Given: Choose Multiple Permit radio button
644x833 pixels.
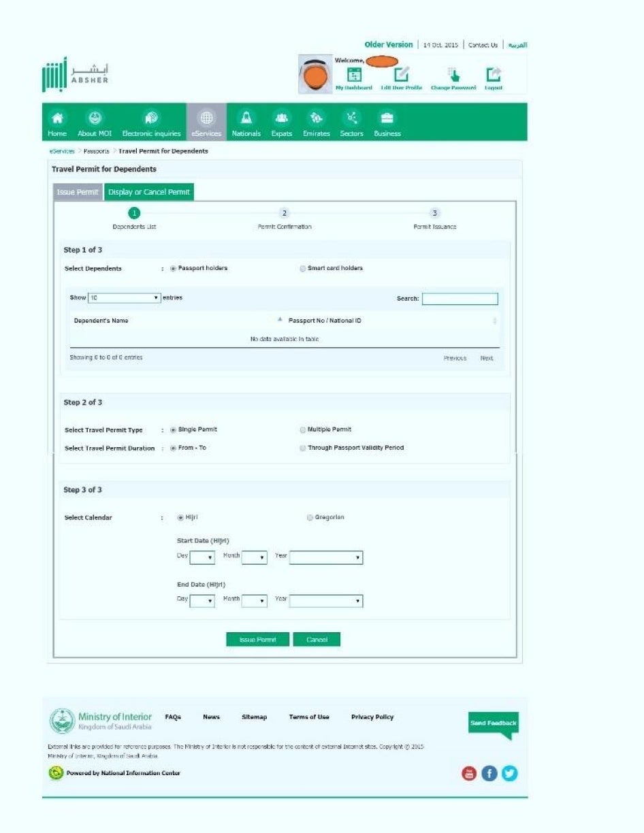Looking at the screenshot, I should [303, 430].
